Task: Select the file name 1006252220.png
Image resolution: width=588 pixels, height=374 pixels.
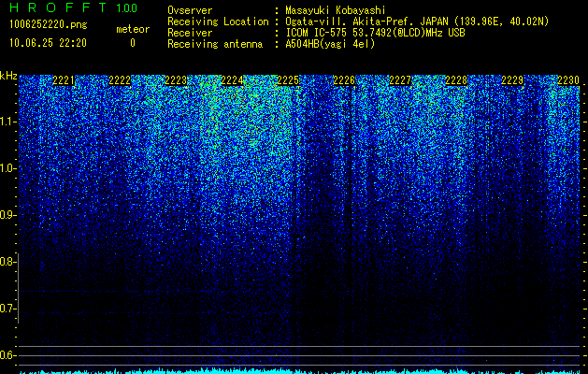Action: coord(49,25)
